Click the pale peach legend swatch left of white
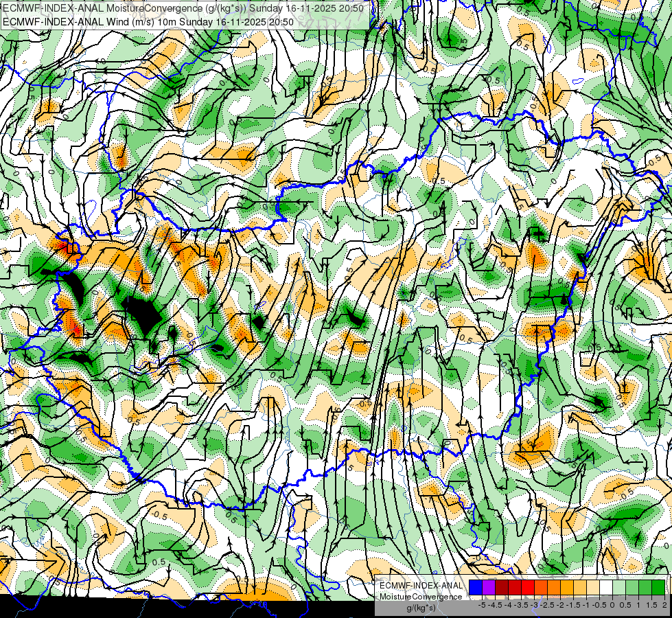This screenshot has height=618, width=672. click(593, 588)
